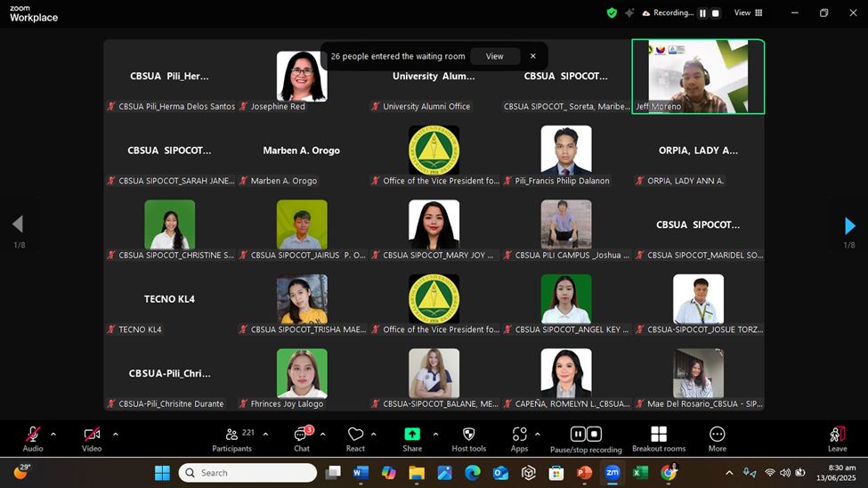Open the View layout menu
This screenshot has width=868, height=488.
coord(748,13)
